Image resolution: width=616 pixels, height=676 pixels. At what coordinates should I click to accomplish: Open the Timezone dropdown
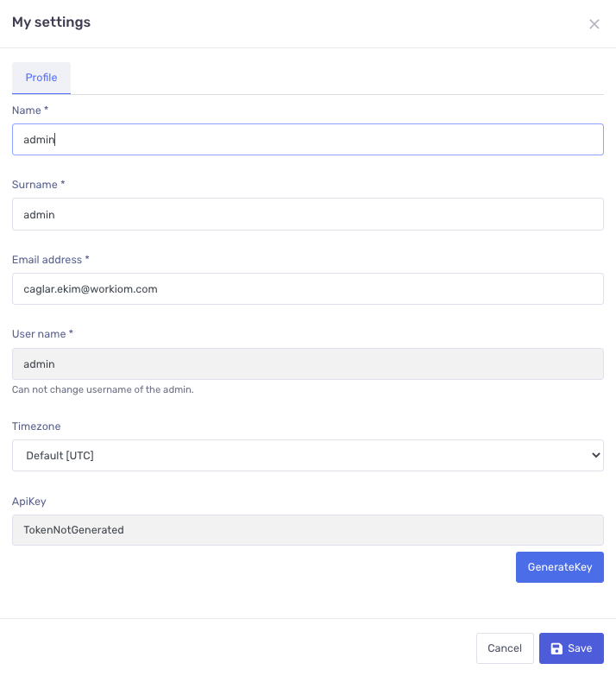click(x=307, y=455)
